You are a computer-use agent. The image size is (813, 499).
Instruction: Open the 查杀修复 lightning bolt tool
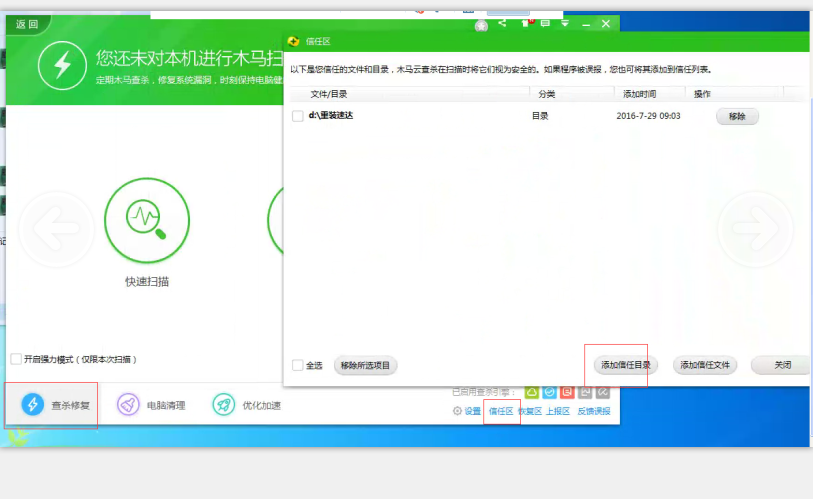click(x=33, y=405)
